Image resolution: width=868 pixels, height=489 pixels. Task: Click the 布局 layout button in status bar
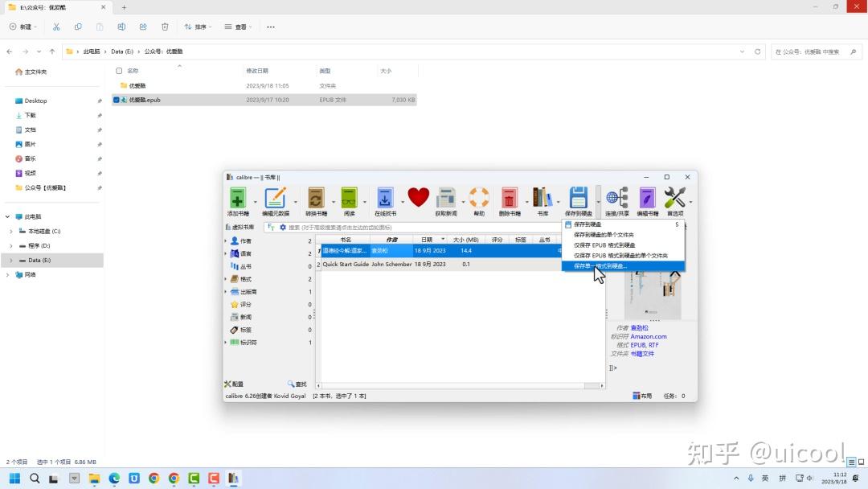(x=642, y=396)
